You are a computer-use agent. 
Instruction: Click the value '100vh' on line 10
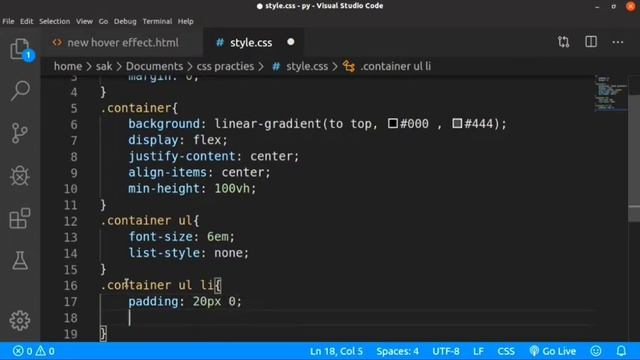click(x=232, y=188)
